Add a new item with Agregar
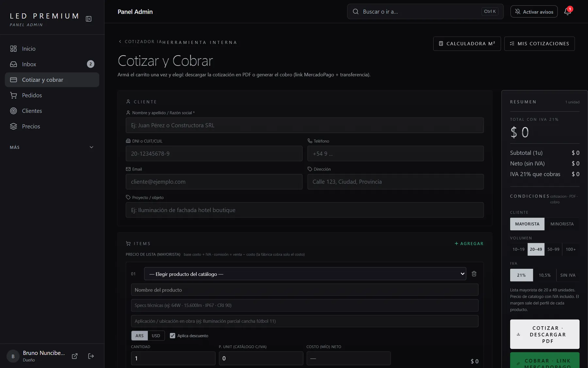The image size is (588, 368). click(469, 244)
